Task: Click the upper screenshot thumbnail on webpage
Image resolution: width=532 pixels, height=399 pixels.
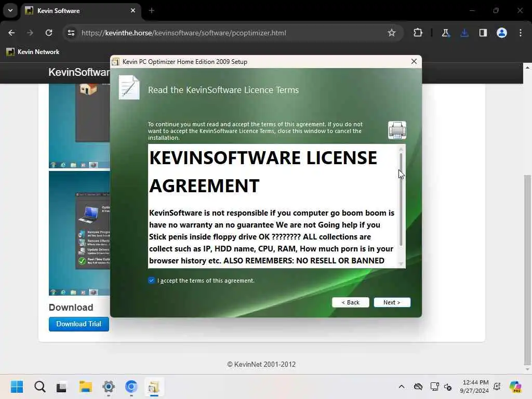Action: [x=79, y=126]
